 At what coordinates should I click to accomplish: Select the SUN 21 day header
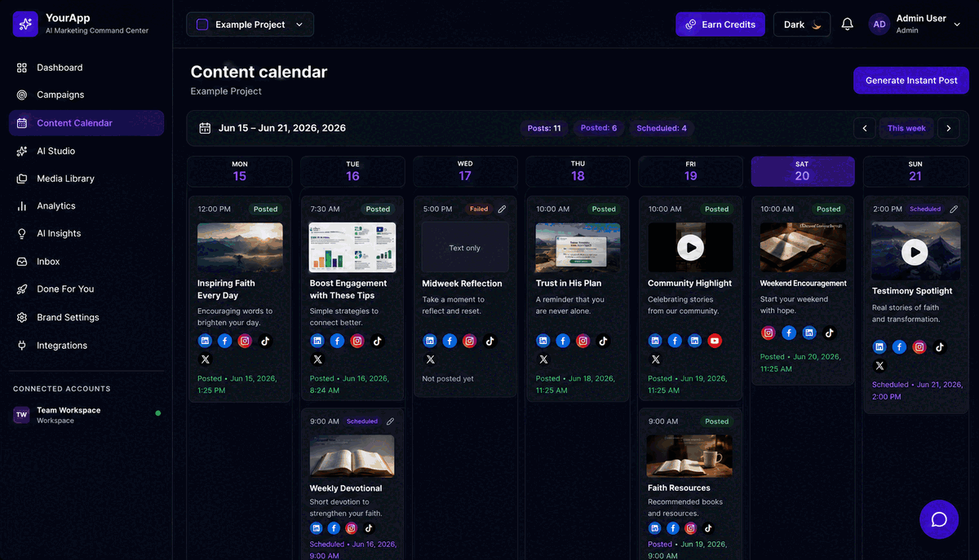tap(915, 171)
